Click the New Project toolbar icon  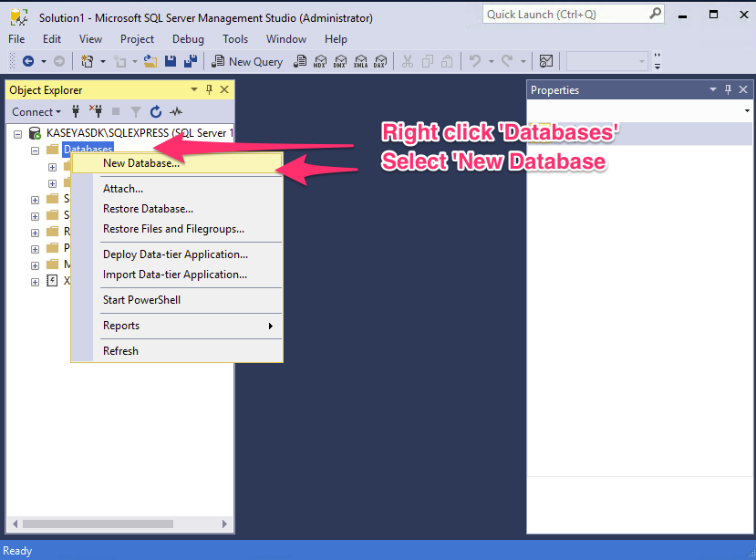pos(88,61)
